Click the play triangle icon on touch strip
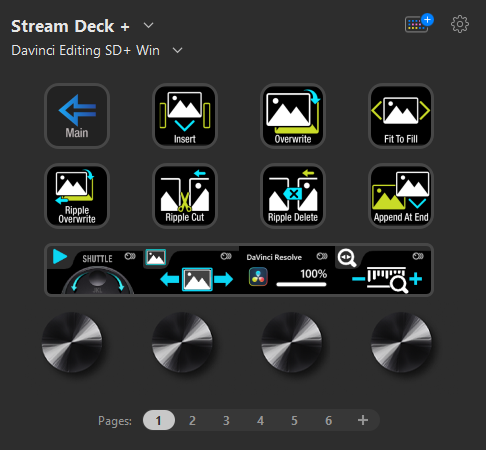Image resolution: width=486 pixels, height=450 pixels. pyautogui.click(x=60, y=257)
